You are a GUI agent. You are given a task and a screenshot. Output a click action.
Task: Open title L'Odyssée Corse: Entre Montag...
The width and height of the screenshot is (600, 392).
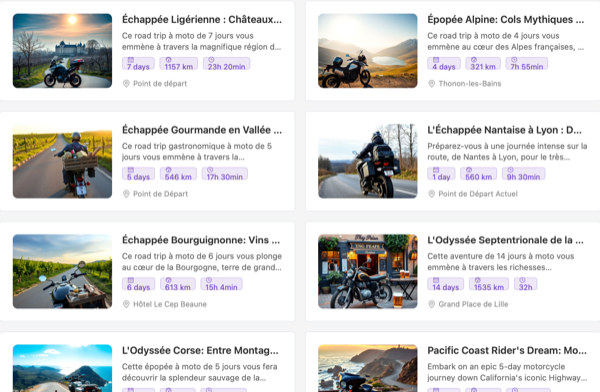pos(200,350)
